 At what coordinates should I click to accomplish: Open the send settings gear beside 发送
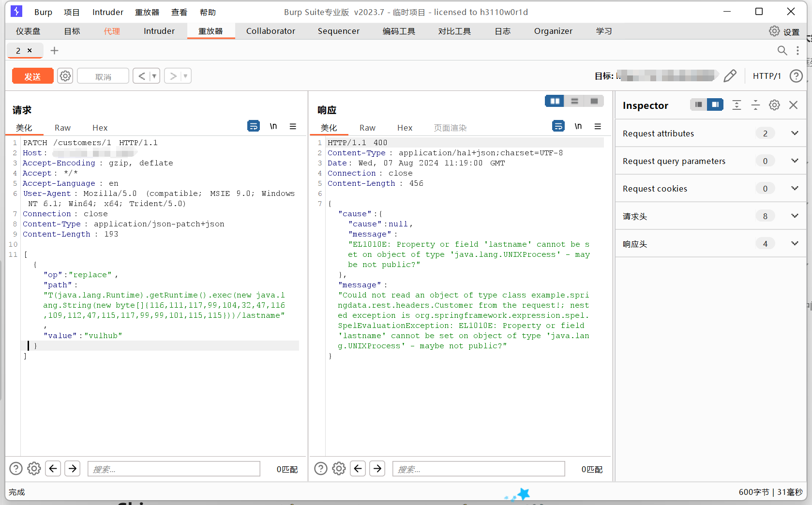pos(65,76)
